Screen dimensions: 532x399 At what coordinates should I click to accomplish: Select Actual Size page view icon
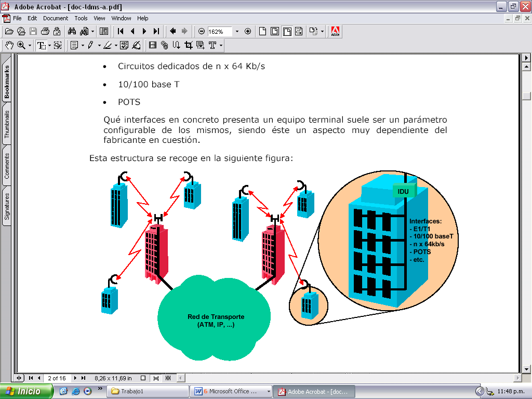point(262,32)
